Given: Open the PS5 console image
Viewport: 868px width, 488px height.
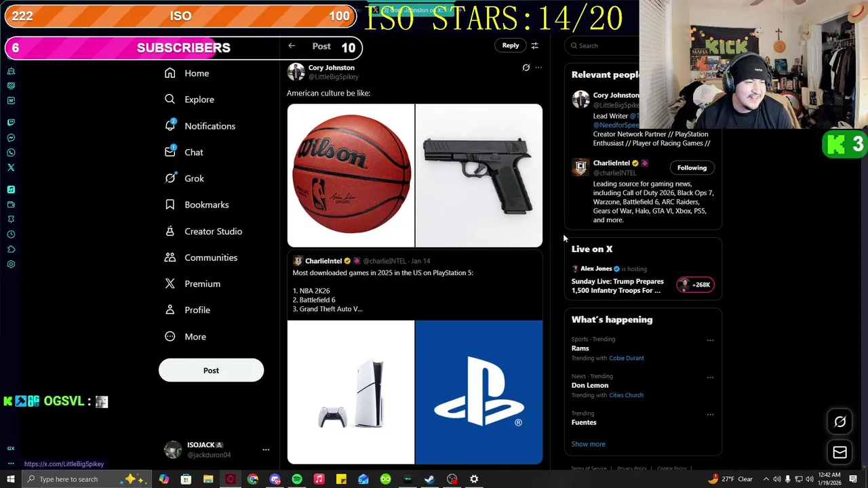Looking at the screenshot, I should 351,392.
